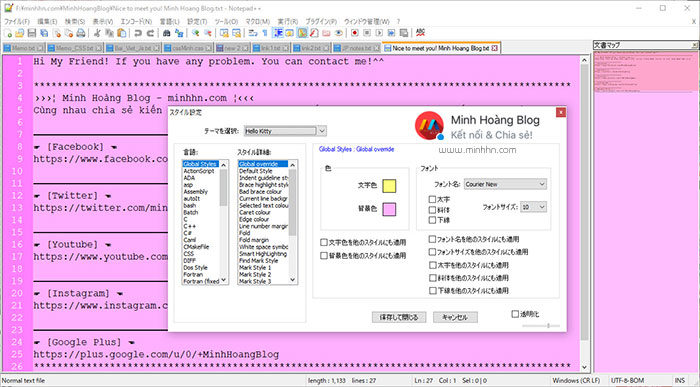The image size is (700, 387).
Task: Click Windows (CR LF) in status bar
Action: click(x=576, y=380)
